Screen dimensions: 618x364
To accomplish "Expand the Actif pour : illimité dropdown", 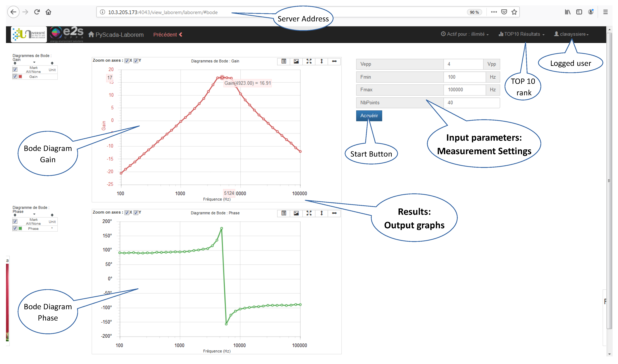I will coord(465,34).
